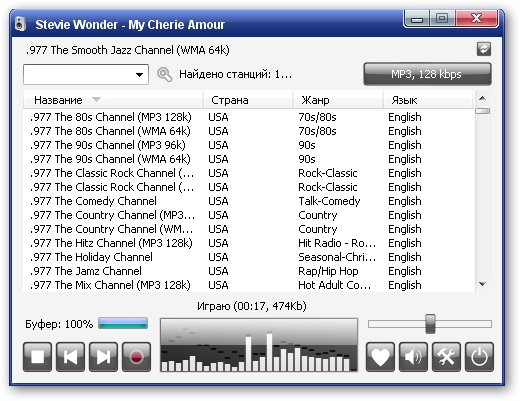
Task: Click the magnifier search icon
Action: coord(165,74)
